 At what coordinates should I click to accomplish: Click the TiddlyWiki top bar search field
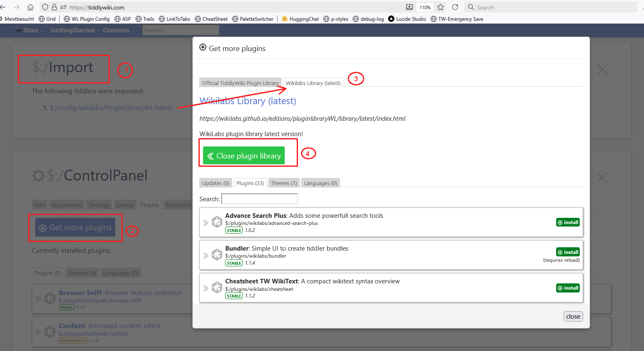point(181,30)
